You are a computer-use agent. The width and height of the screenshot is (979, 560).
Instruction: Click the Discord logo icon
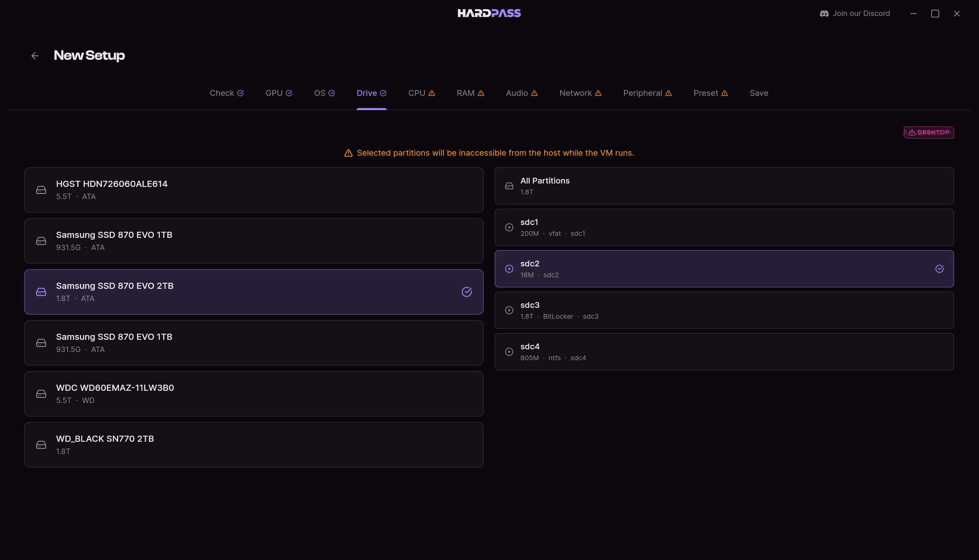(824, 14)
